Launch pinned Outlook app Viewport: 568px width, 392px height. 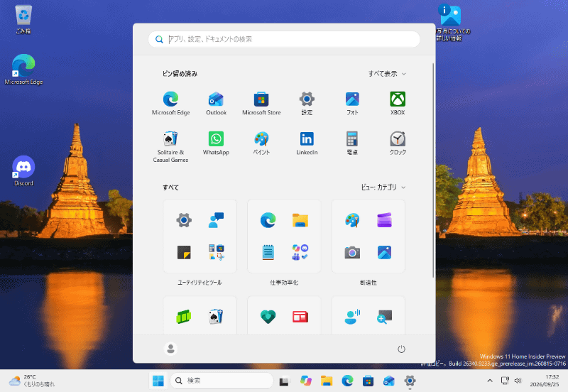point(217,103)
